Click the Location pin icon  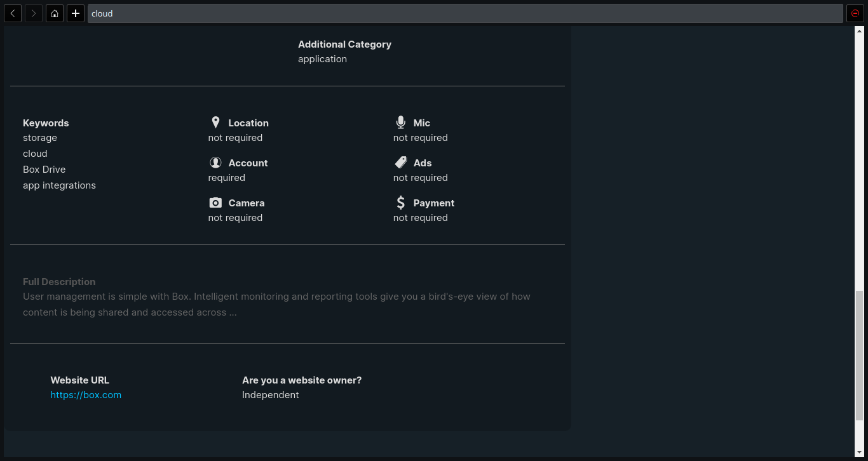tap(215, 123)
